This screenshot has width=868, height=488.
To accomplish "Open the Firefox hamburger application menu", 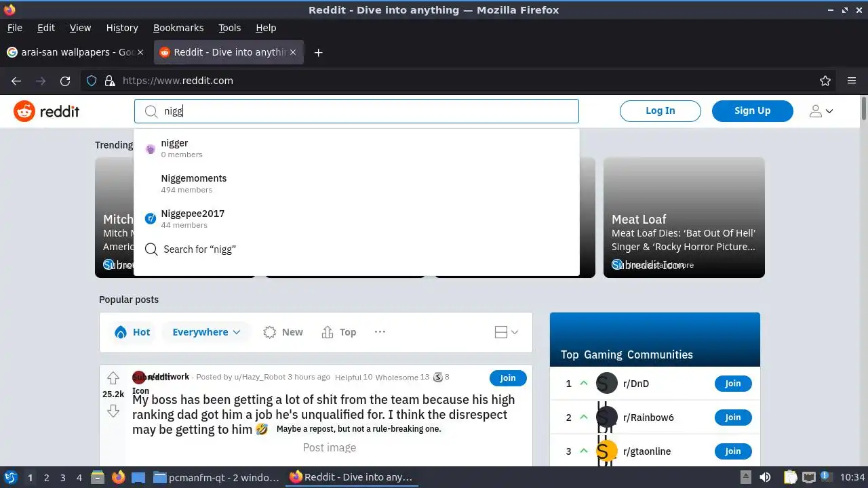I will click(x=852, y=81).
